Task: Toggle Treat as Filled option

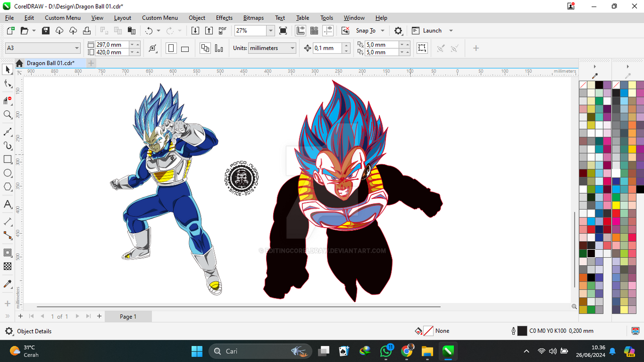Action: (422, 48)
